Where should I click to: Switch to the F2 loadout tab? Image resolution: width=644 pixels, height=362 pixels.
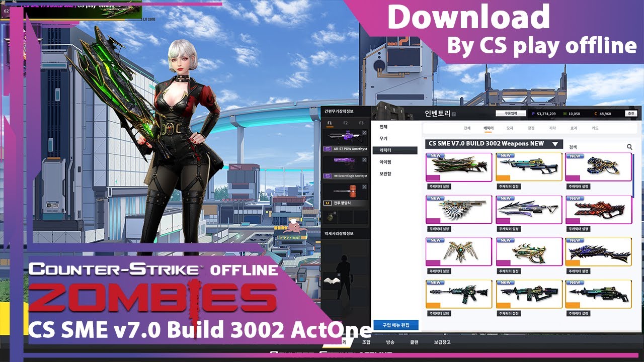coord(346,123)
